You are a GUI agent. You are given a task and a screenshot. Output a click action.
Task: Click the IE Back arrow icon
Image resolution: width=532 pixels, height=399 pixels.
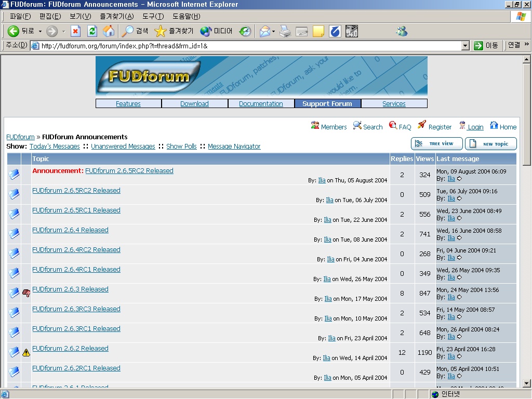pyautogui.click(x=13, y=31)
